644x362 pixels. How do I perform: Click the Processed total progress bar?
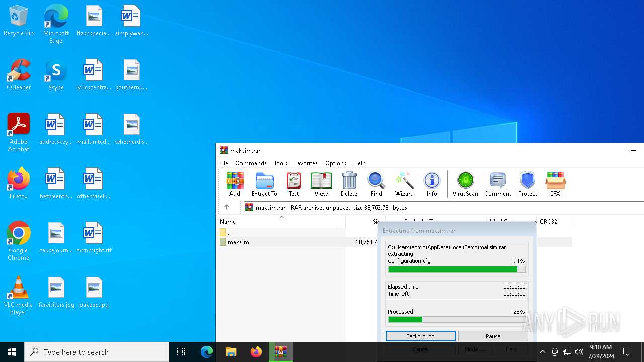[x=457, y=320]
